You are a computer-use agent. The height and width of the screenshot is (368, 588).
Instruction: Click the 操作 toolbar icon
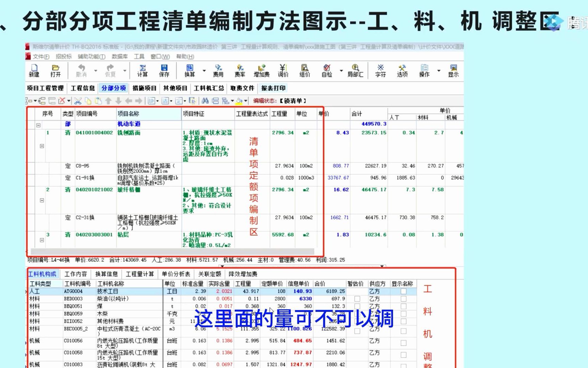[424, 71]
